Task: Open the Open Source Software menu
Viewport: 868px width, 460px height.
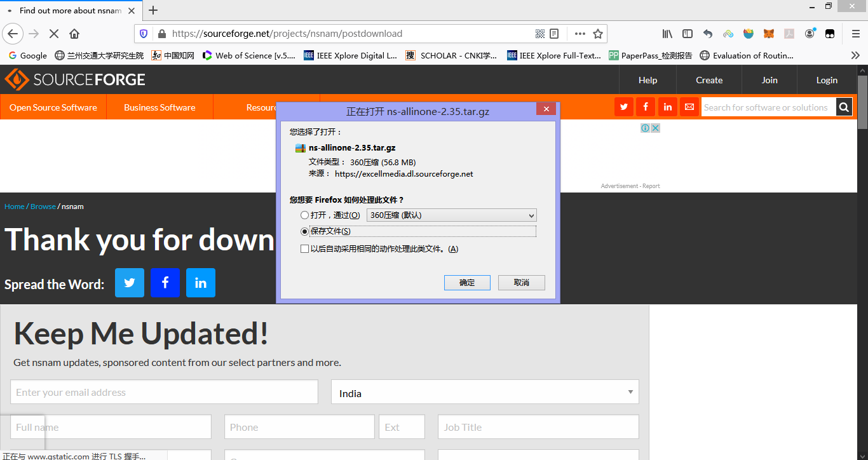Action: click(53, 107)
